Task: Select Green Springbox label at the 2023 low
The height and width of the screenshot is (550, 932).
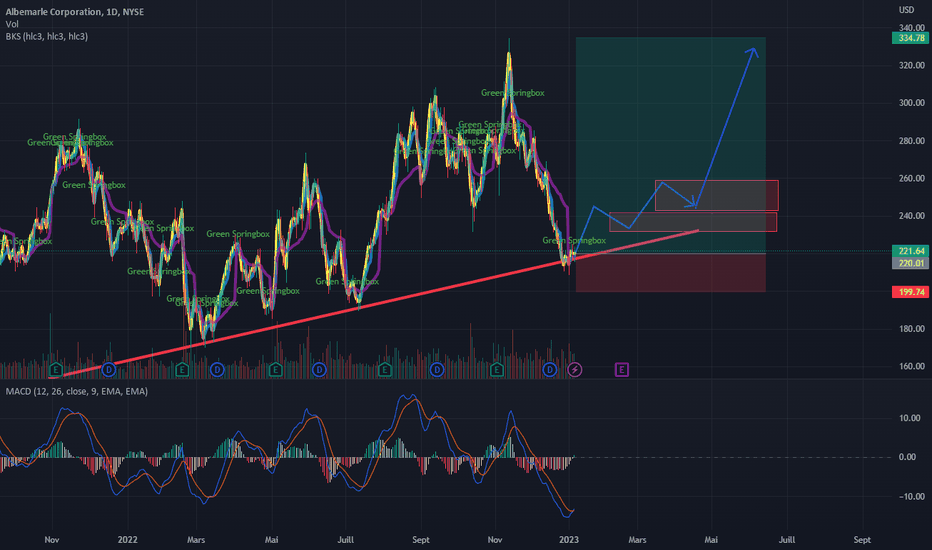Action: tap(574, 241)
